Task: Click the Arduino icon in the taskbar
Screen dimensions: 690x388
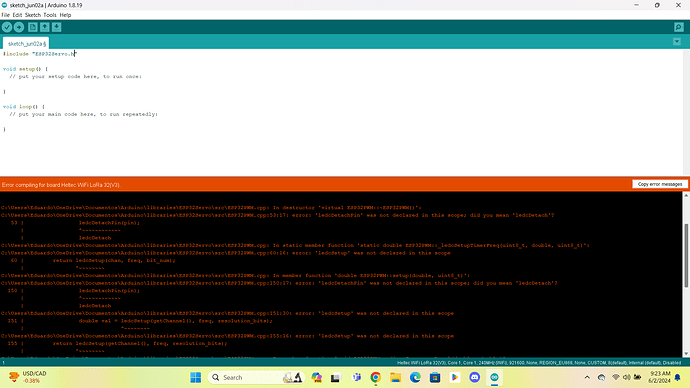Action: [494, 377]
